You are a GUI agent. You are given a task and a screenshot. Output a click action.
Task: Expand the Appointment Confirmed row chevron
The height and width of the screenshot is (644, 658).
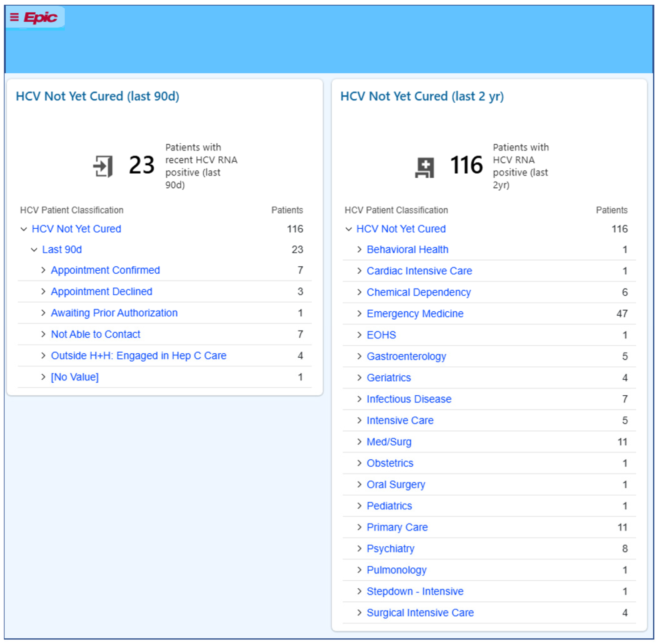click(x=43, y=270)
